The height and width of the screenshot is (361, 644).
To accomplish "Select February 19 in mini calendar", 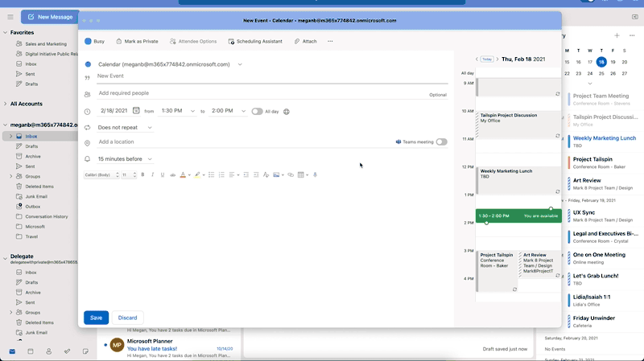I will tap(613, 62).
